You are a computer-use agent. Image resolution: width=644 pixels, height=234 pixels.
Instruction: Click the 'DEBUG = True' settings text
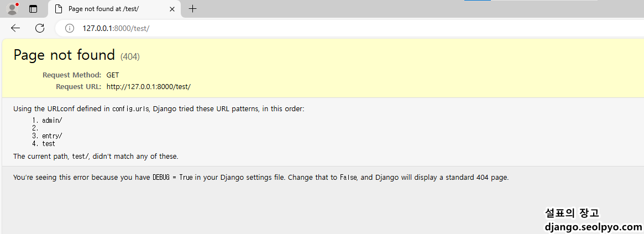(x=172, y=178)
